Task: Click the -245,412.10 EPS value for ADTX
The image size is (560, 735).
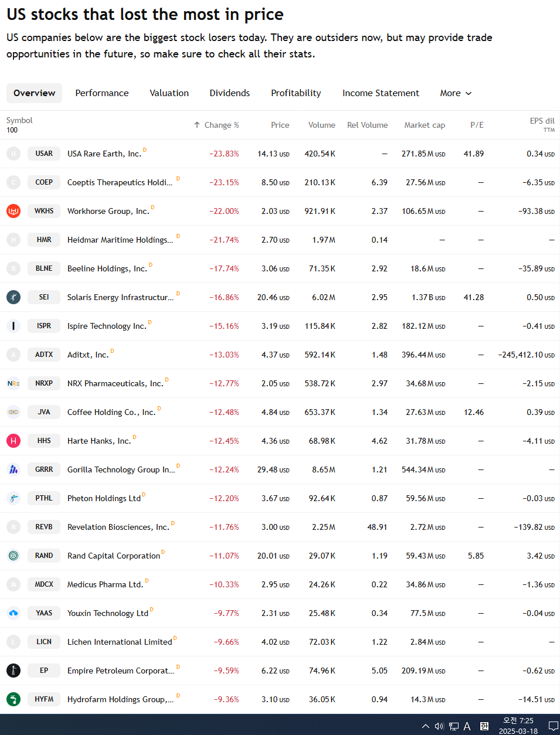Action: [526, 355]
